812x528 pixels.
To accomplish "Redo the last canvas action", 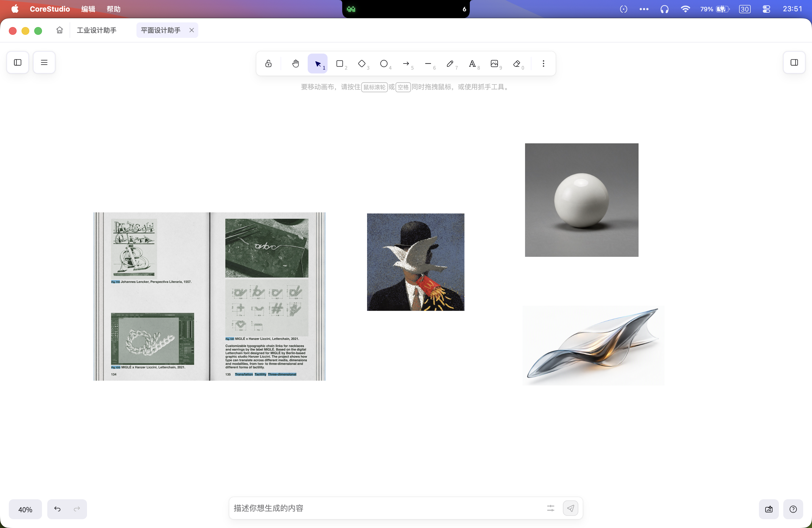I will click(x=77, y=509).
